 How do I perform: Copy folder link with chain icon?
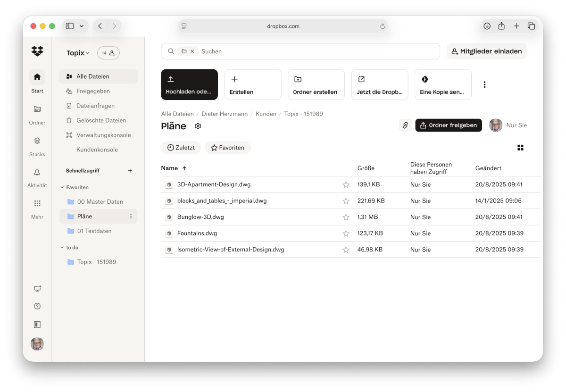click(405, 125)
